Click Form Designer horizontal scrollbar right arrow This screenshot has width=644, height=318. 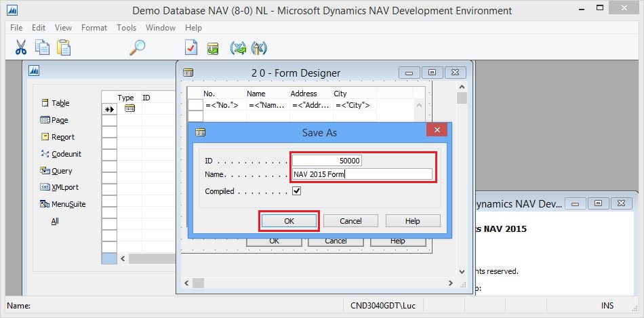(x=451, y=283)
